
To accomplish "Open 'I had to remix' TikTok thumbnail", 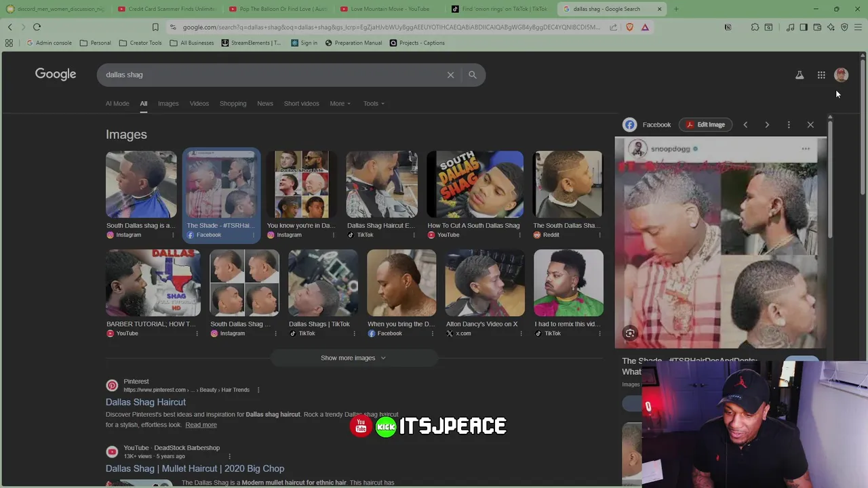I will (x=568, y=283).
